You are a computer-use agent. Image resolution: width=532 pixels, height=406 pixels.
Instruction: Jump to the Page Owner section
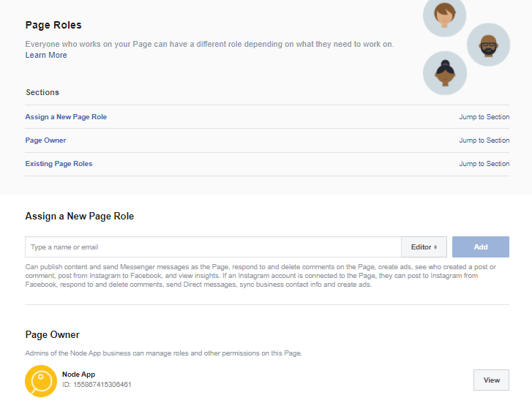tap(484, 140)
